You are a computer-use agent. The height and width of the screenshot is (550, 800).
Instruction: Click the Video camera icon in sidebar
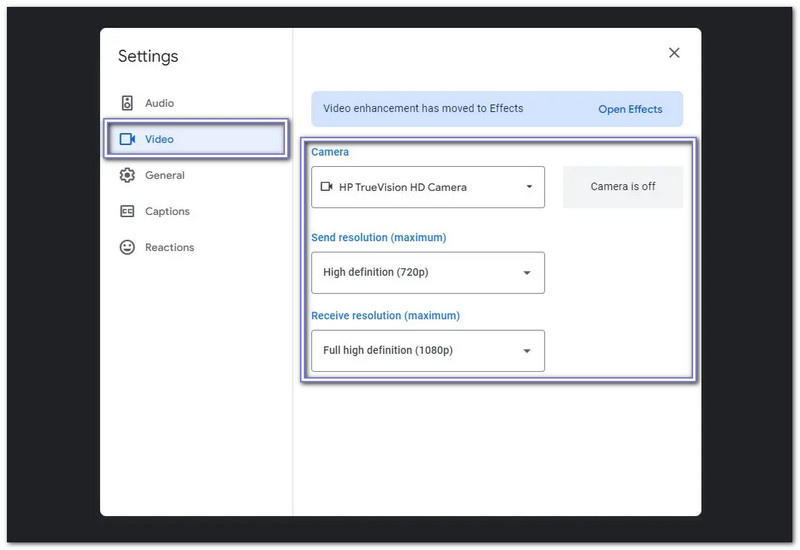point(127,139)
